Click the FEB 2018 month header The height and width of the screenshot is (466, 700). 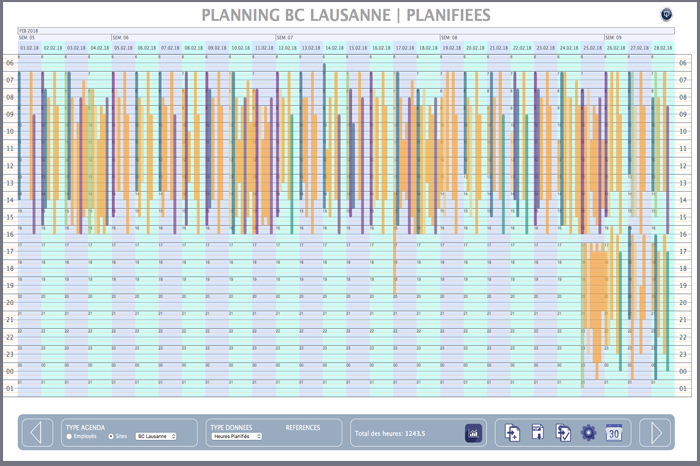pyautogui.click(x=28, y=31)
